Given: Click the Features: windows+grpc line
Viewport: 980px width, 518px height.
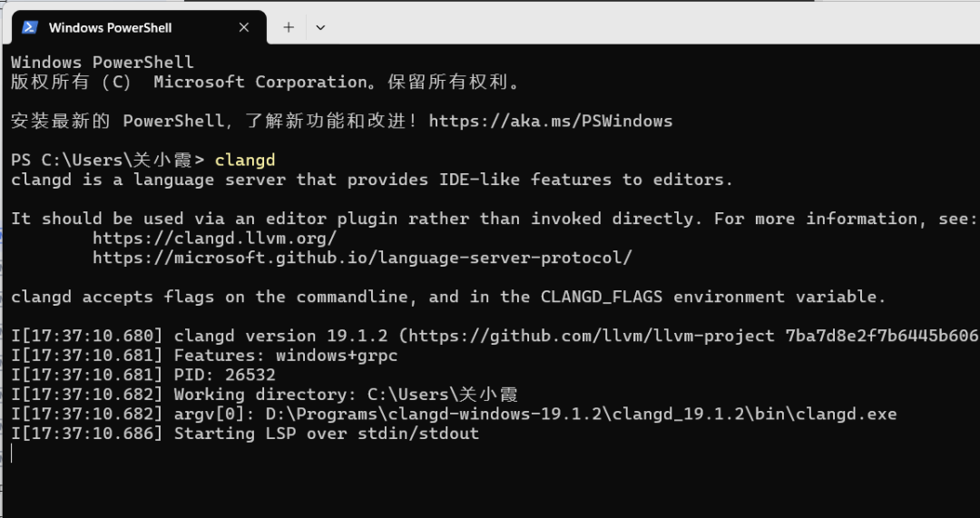Looking at the screenshot, I should pos(285,356).
